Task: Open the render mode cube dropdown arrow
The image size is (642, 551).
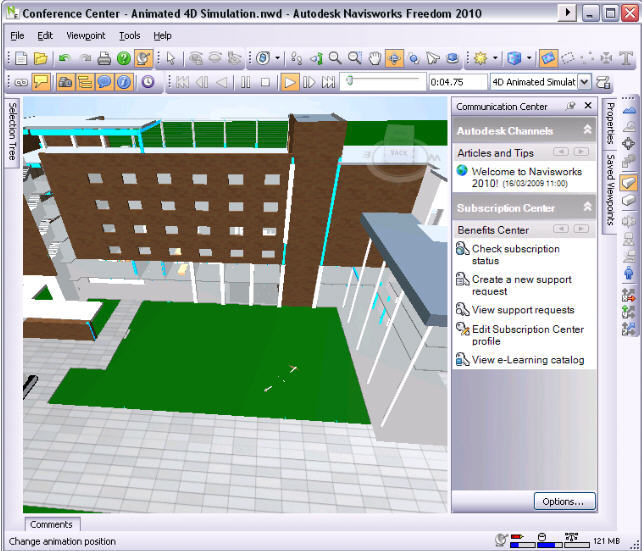Action: pyautogui.click(x=529, y=59)
